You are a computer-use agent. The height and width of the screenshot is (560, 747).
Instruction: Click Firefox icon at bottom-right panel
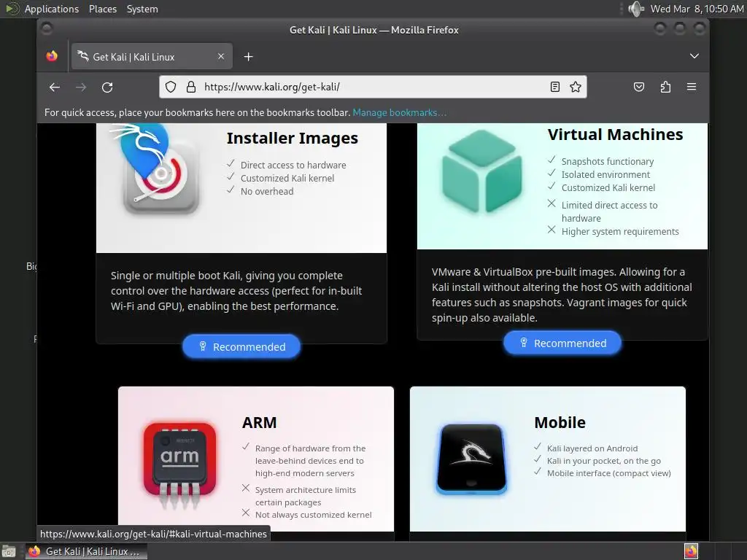point(692,551)
